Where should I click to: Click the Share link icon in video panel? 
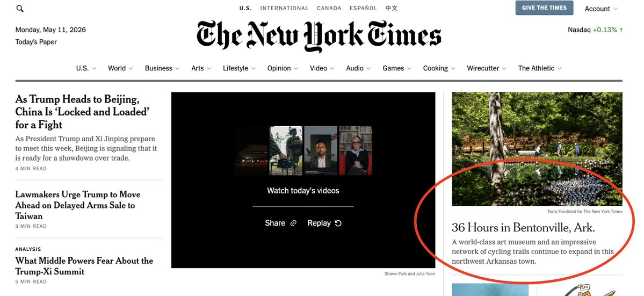293,223
